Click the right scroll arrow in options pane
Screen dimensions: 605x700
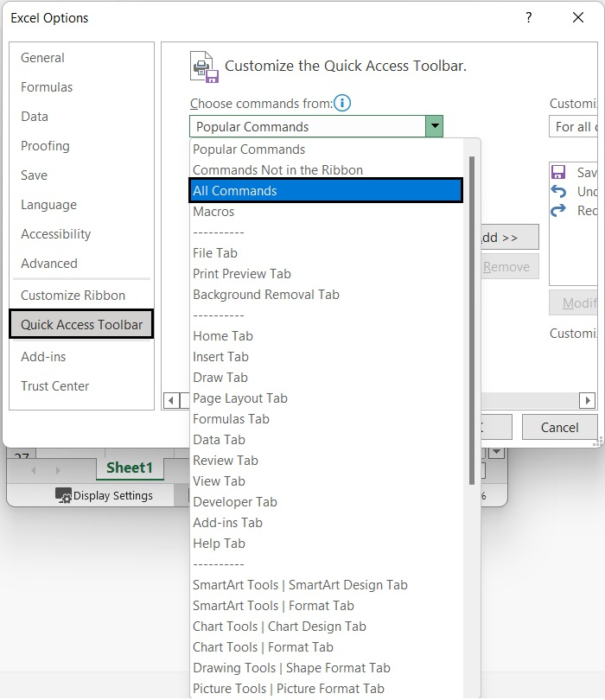coord(588,400)
